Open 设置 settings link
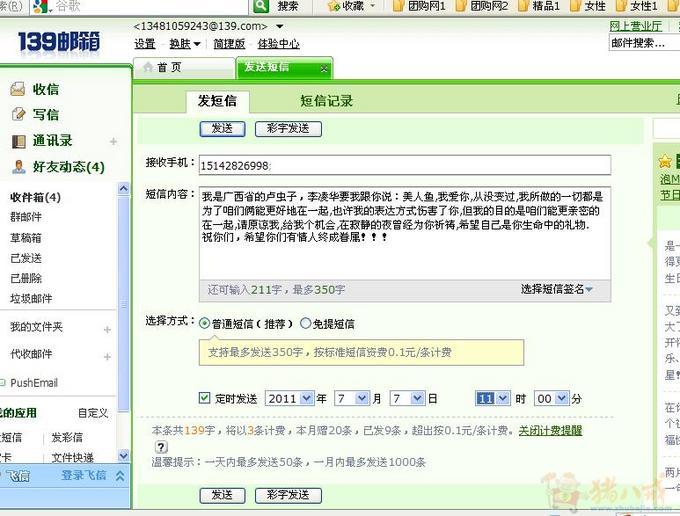The height and width of the screenshot is (516, 680). (145, 44)
